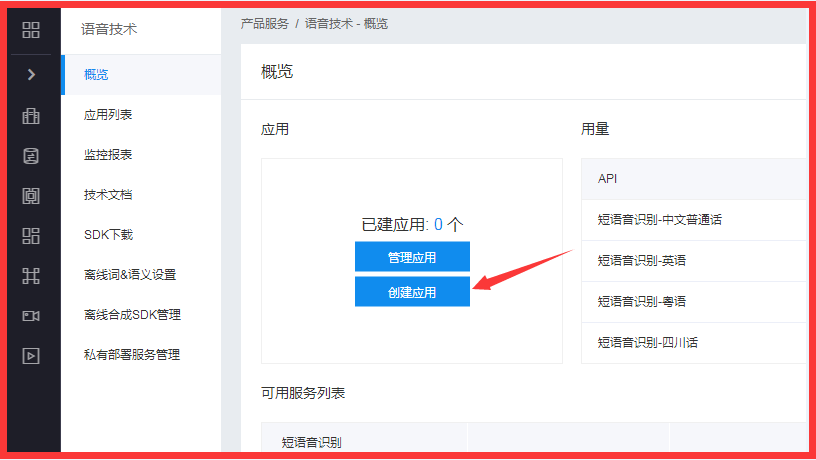Screen dimensions: 816x460
Task: Click the database cylinder icon in the sidebar
Action: click(x=31, y=156)
